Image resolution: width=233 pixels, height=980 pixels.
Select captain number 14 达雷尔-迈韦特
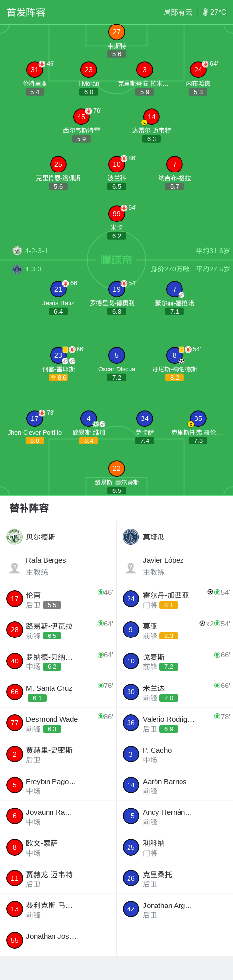152,117
